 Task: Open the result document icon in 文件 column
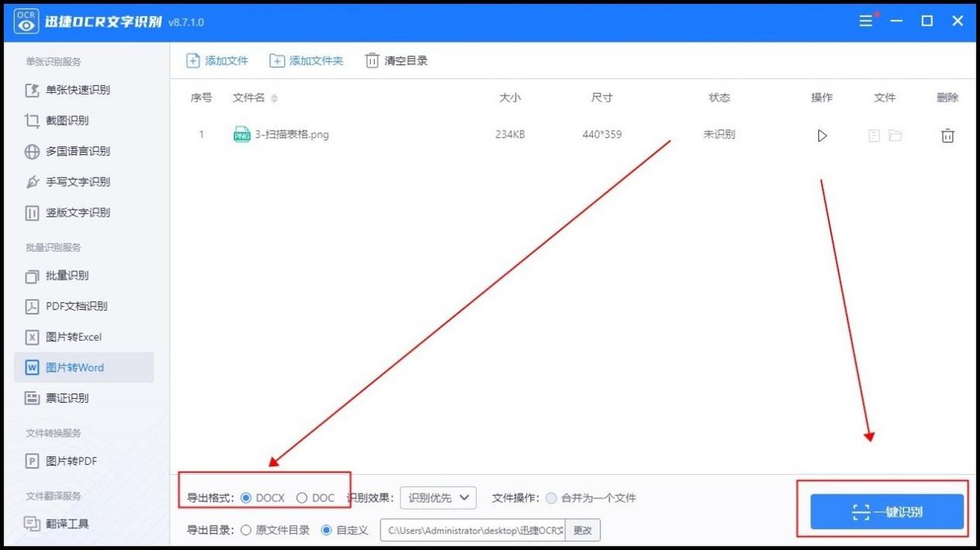(x=874, y=136)
